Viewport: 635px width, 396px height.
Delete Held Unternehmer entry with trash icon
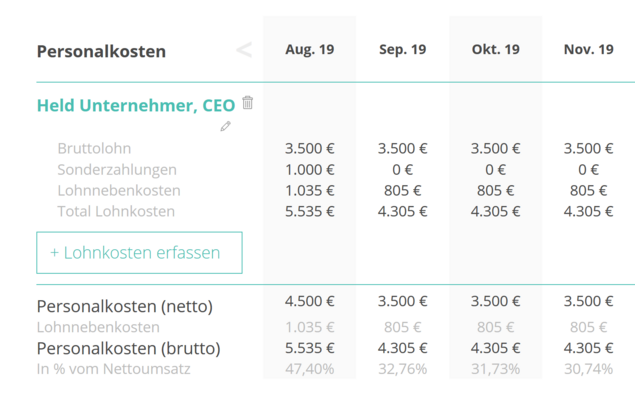click(x=247, y=102)
